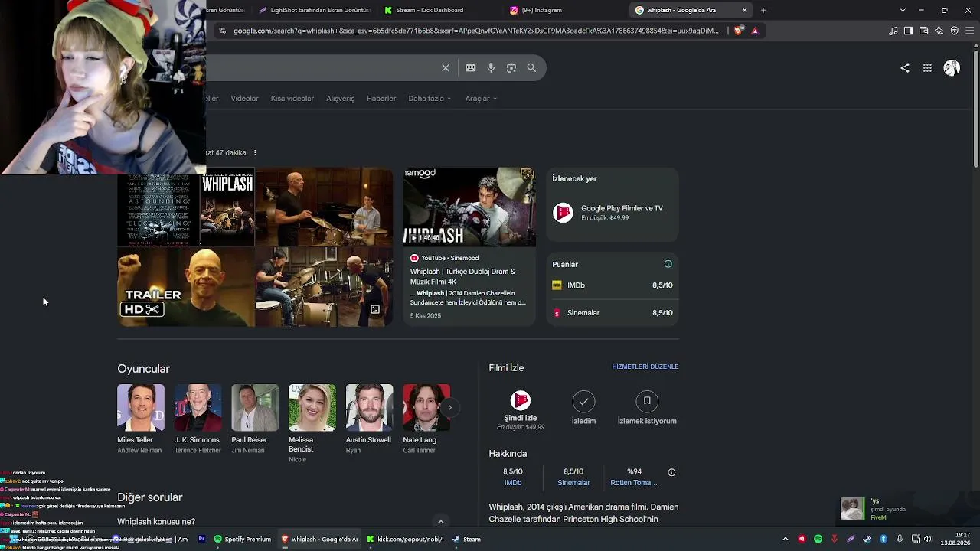Screen dimensions: 980x551
Task: Click the Bluetooth tray icon
Action: point(884,540)
